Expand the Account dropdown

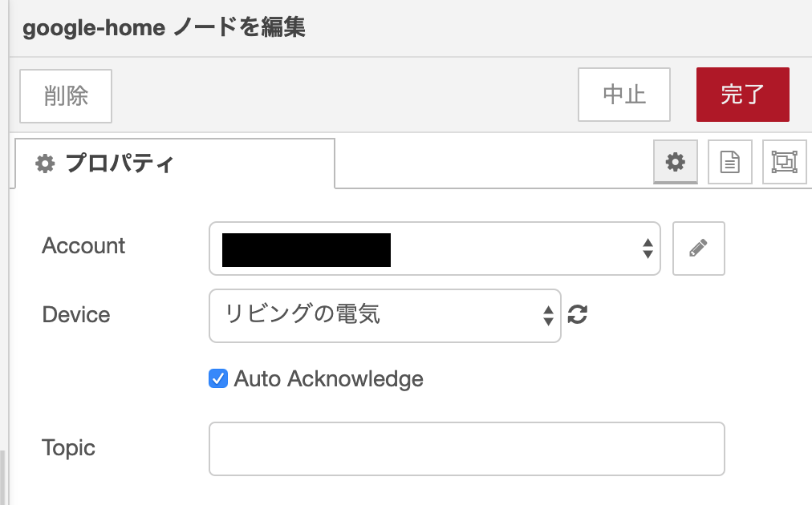tap(434, 248)
